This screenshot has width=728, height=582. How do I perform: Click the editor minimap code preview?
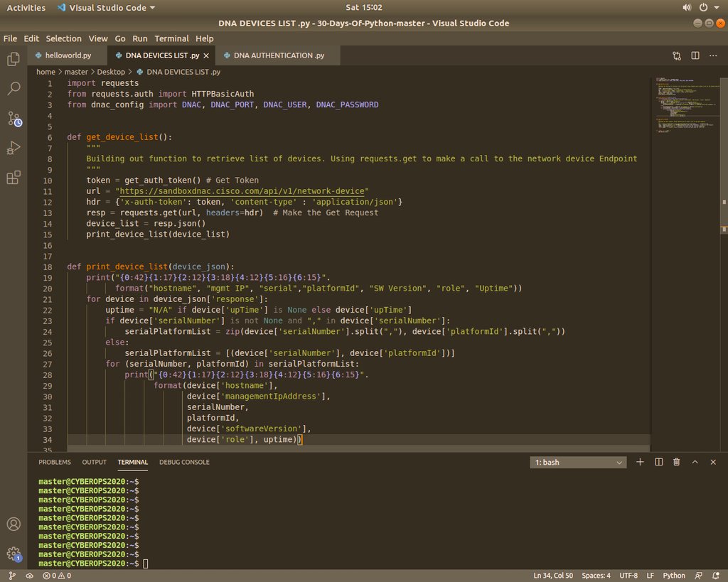click(686, 104)
